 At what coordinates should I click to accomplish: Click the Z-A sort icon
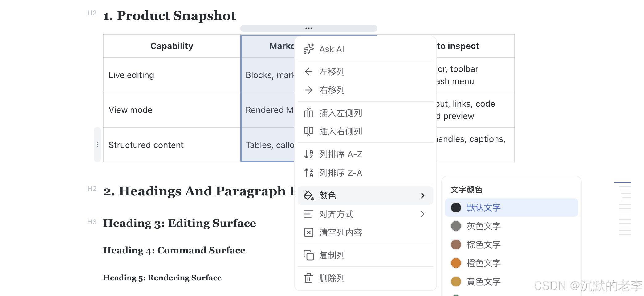309,173
